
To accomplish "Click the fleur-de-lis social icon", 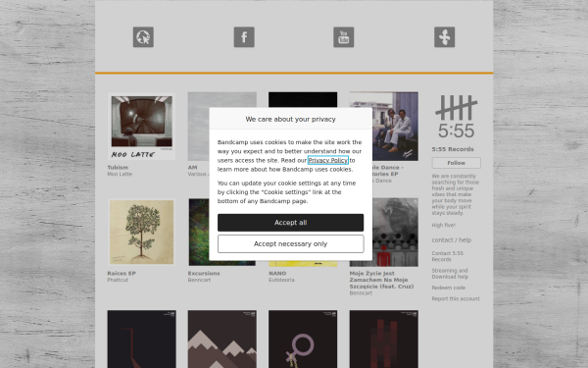I will pos(444,37).
